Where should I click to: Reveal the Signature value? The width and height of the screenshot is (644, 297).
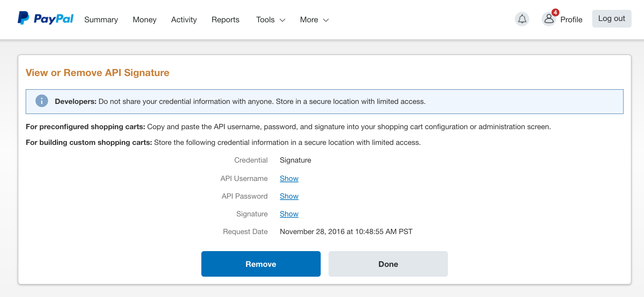pyautogui.click(x=289, y=214)
